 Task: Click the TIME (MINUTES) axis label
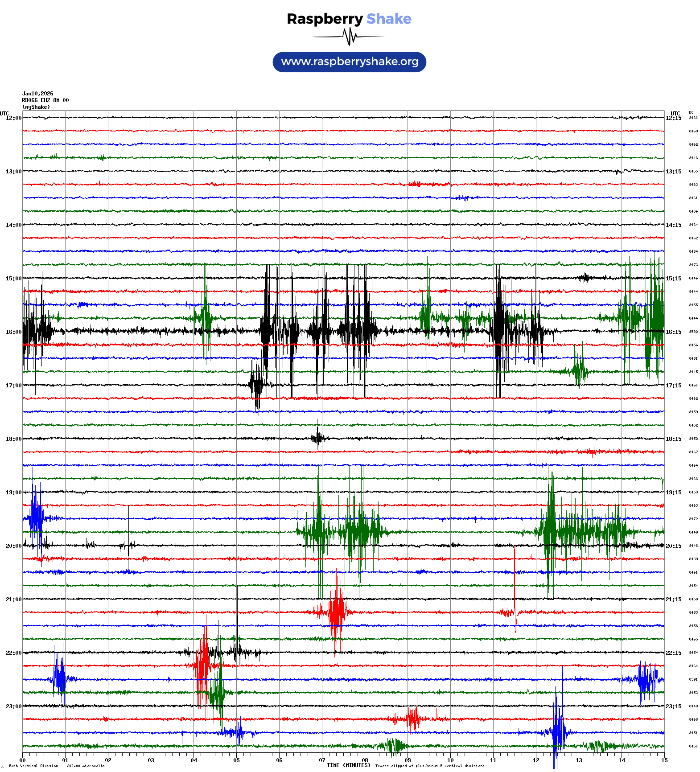(x=348, y=765)
